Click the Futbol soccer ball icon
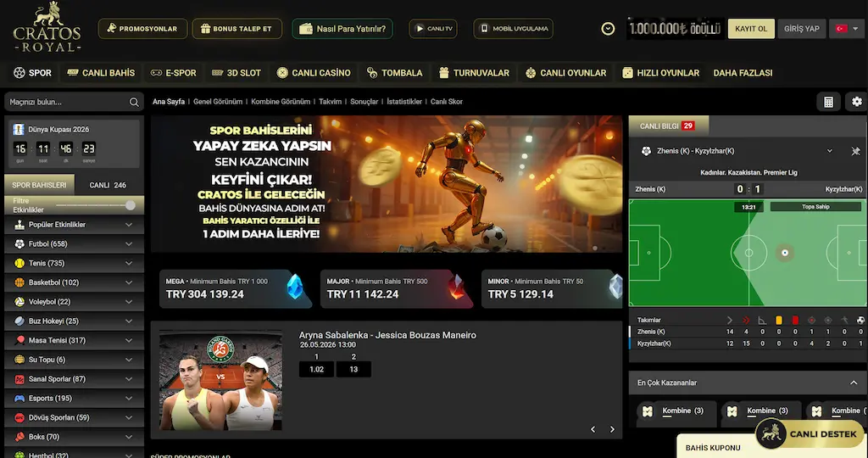868x458 pixels. (x=19, y=243)
